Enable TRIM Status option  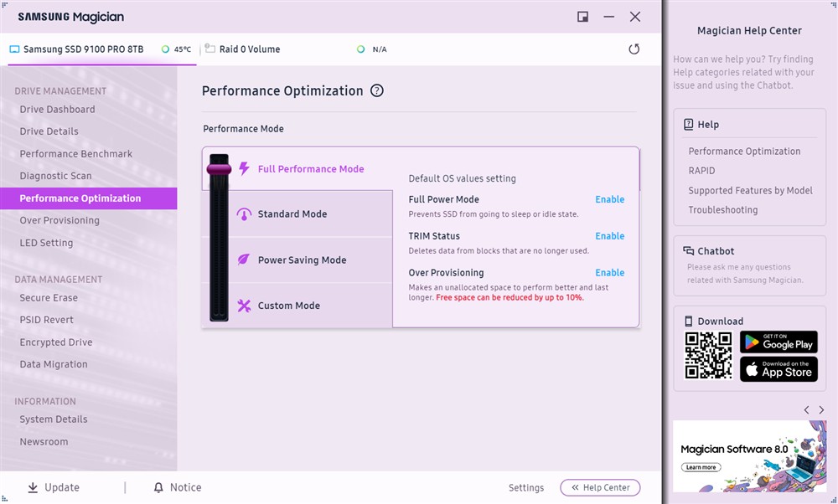609,236
